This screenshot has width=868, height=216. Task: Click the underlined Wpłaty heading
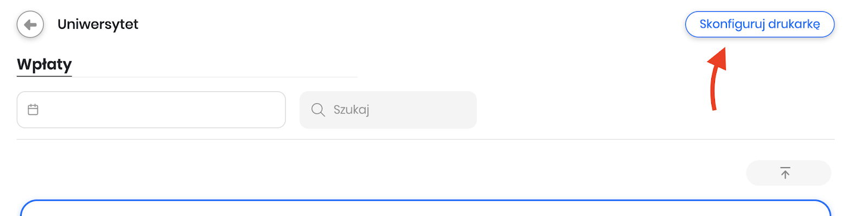coord(44,65)
